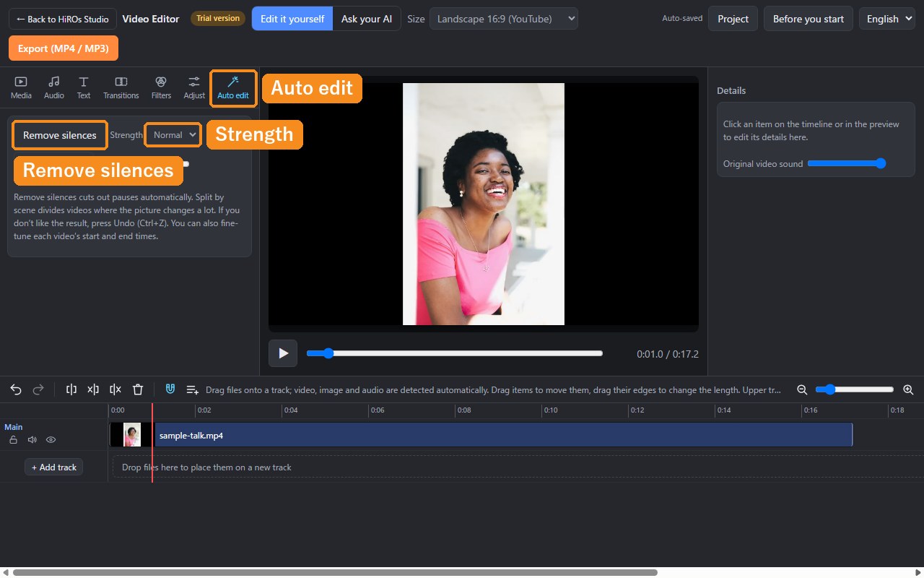Click the Redo arrow icon
924x578 pixels.
point(38,389)
